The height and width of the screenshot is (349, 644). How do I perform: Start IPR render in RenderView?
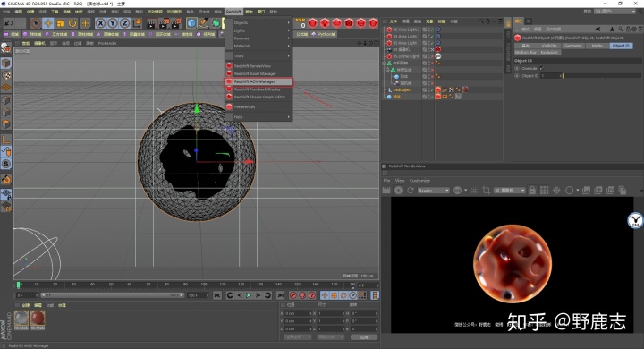coord(398,191)
